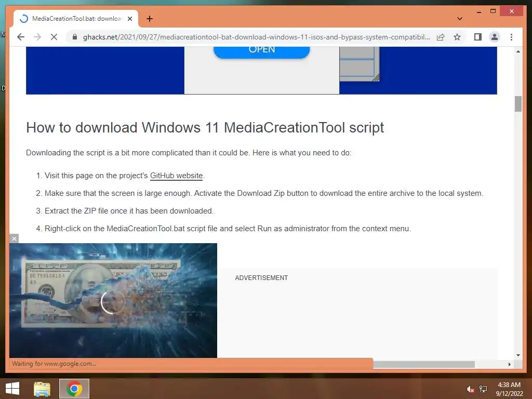The image size is (532, 399).
Task: Click the 'Right-click on the MediaCreationTool.bat' step
Action: point(228,229)
